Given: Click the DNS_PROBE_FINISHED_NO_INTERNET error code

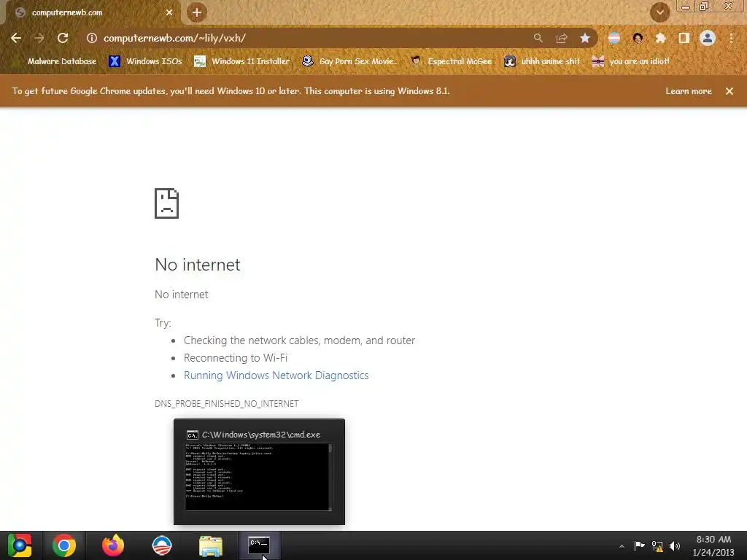Looking at the screenshot, I should 227,404.
